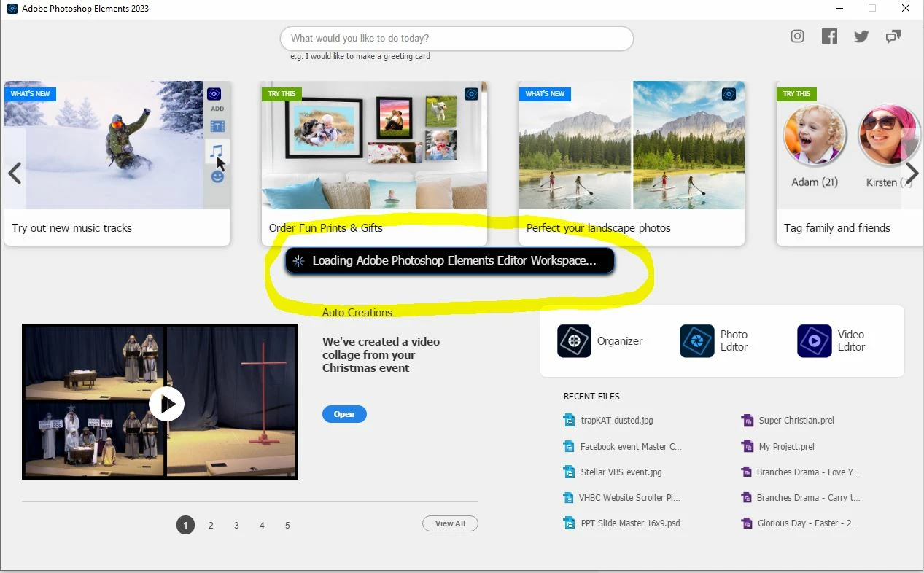
Task: Open the Twitter social link icon
Action: coord(861,36)
